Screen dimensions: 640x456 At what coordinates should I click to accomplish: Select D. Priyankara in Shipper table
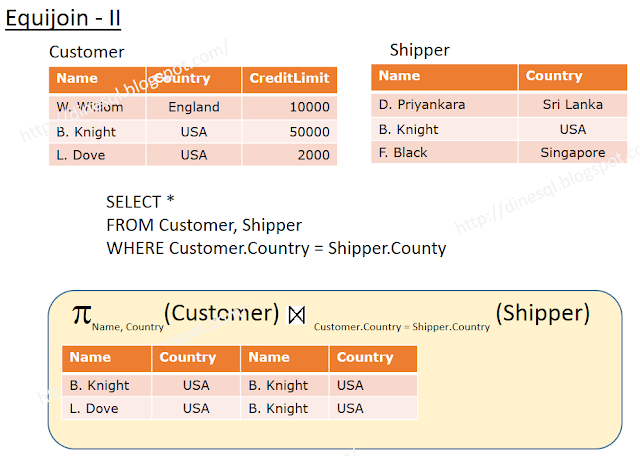click(x=421, y=104)
